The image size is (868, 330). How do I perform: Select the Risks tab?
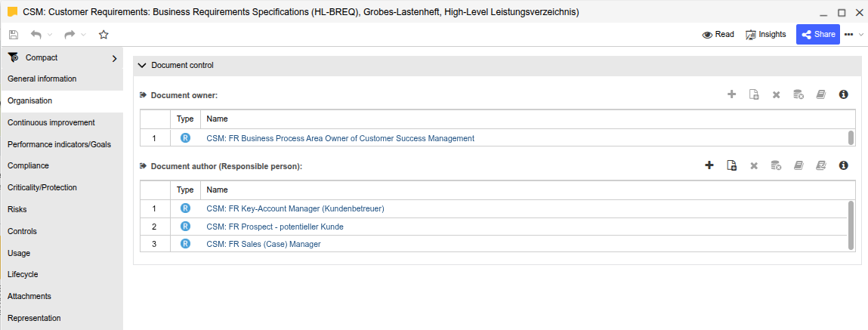coord(61,210)
